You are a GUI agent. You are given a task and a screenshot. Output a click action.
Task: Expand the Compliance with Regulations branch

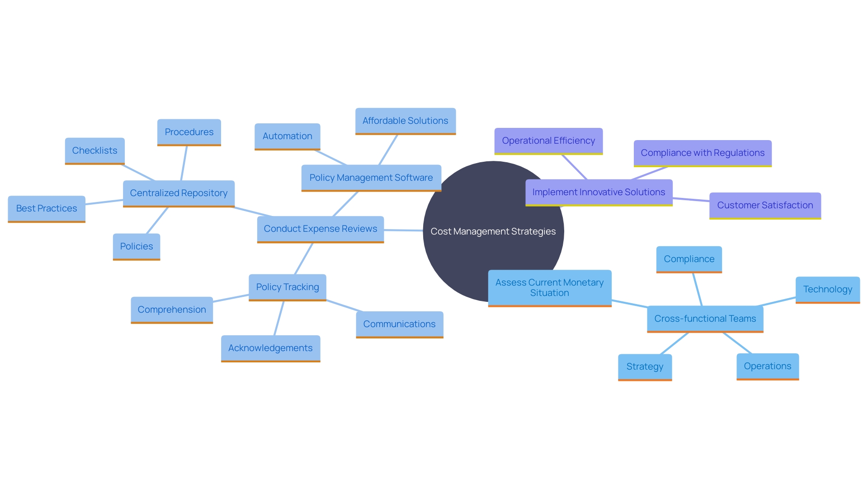[704, 153]
